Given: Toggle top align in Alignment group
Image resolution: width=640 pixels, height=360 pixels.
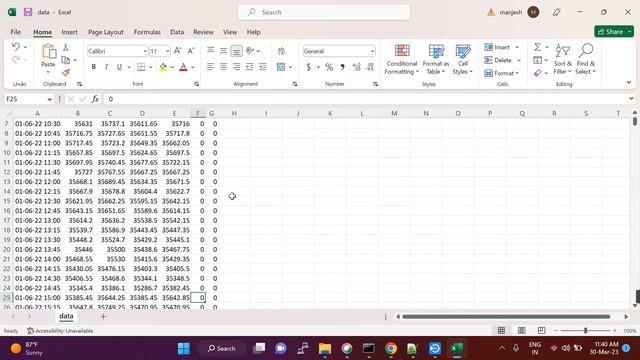Looking at the screenshot, I should coord(211,51).
